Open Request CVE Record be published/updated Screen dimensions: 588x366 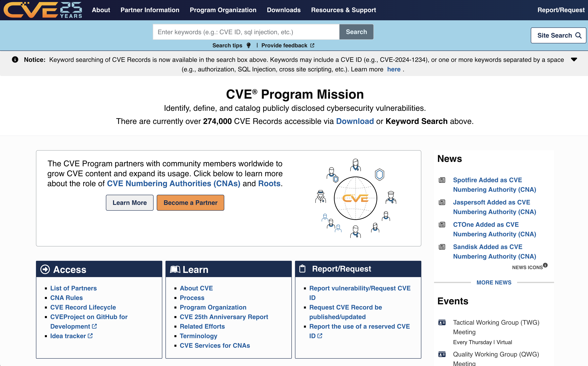tap(346, 312)
